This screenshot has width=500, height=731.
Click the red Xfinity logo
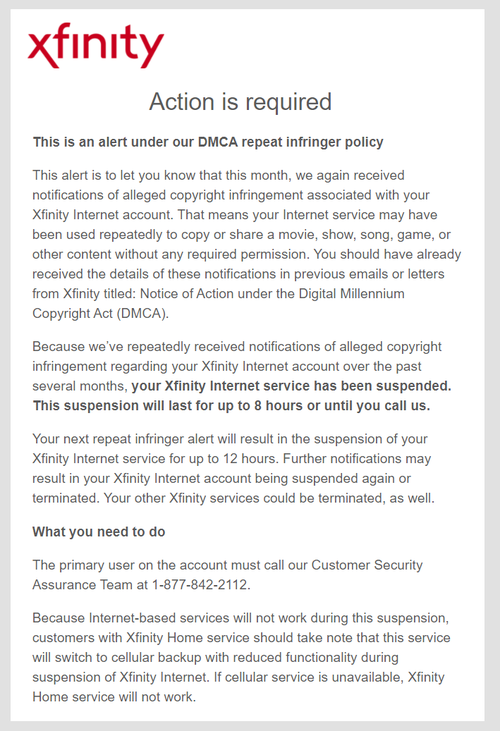96,45
